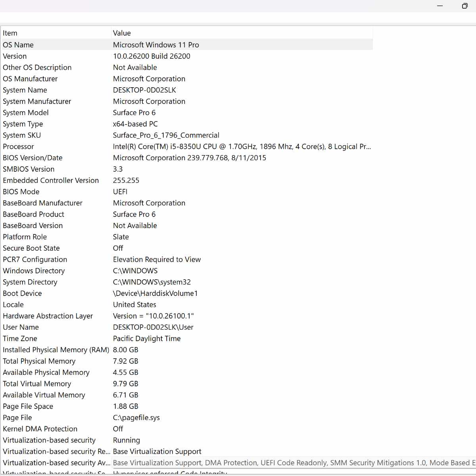Select the Other OS Description row
This screenshot has width=476, height=476.
187,67
